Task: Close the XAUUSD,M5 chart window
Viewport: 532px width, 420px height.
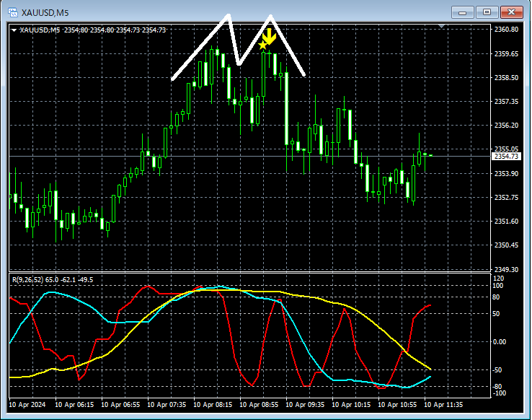Action: pyautogui.click(x=511, y=12)
